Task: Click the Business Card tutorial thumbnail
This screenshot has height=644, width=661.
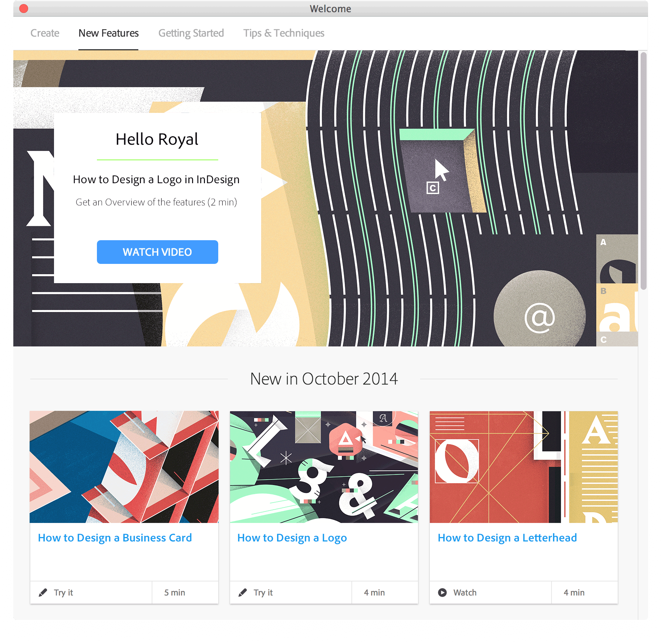Action: pyautogui.click(x=124, y=467)
